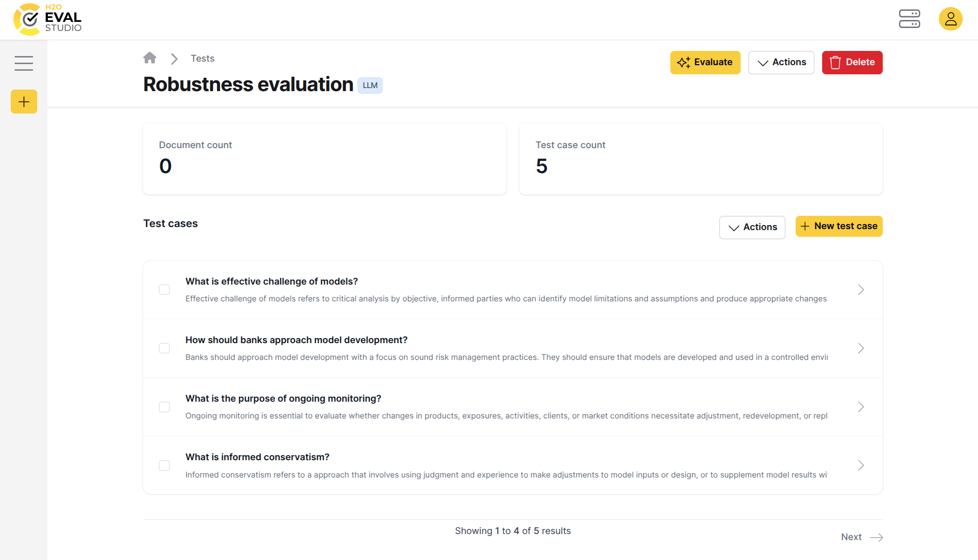The height and width of the screenshot is (560, 978).
Task: Start evaluation with the Evaluate button
Action: tap(705, 62)
